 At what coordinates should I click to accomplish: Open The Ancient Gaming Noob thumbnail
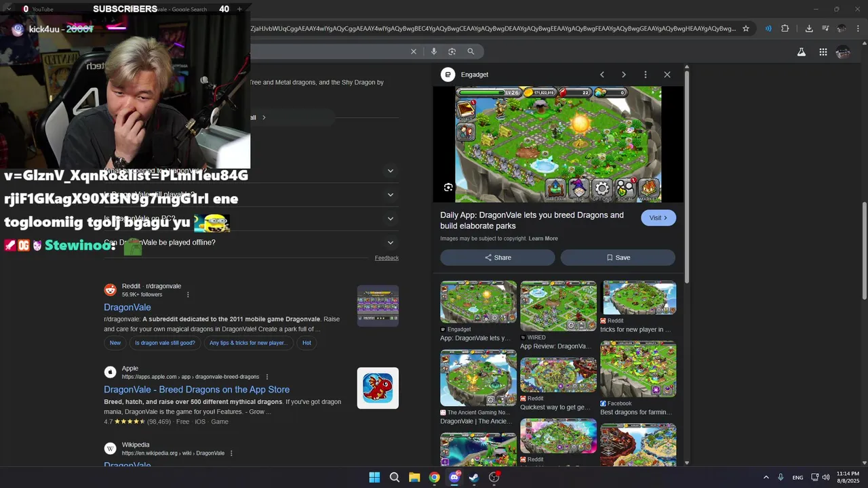click(478, 378)
